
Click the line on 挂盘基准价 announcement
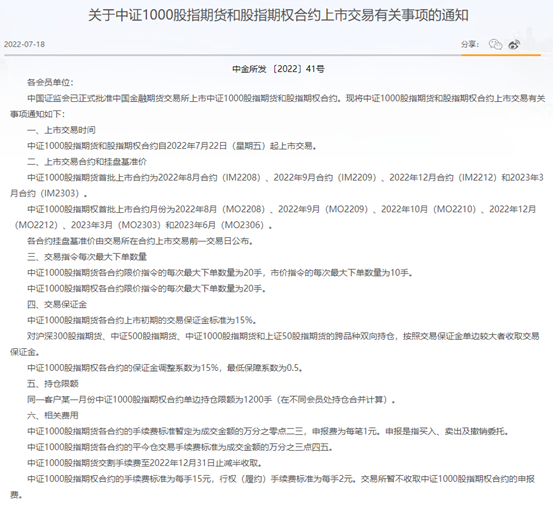coord(140,241)
